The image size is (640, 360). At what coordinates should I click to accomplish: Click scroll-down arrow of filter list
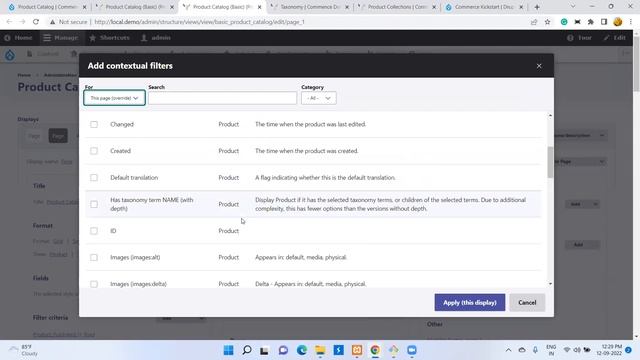tap(550, 284)
